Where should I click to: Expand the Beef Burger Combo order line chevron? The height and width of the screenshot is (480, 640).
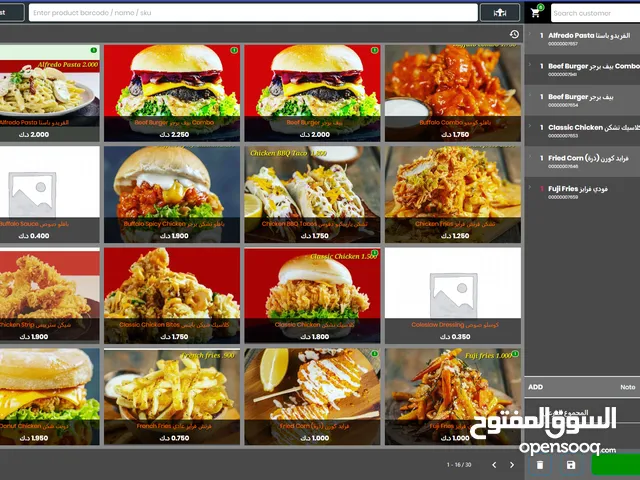530,65
